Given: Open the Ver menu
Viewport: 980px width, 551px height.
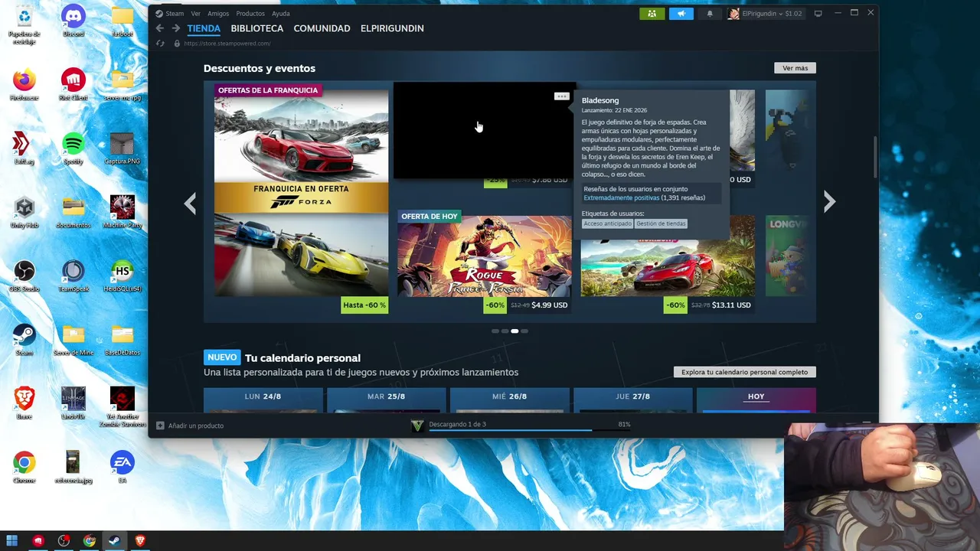Looking at the screenshot, I should [196, 14].
